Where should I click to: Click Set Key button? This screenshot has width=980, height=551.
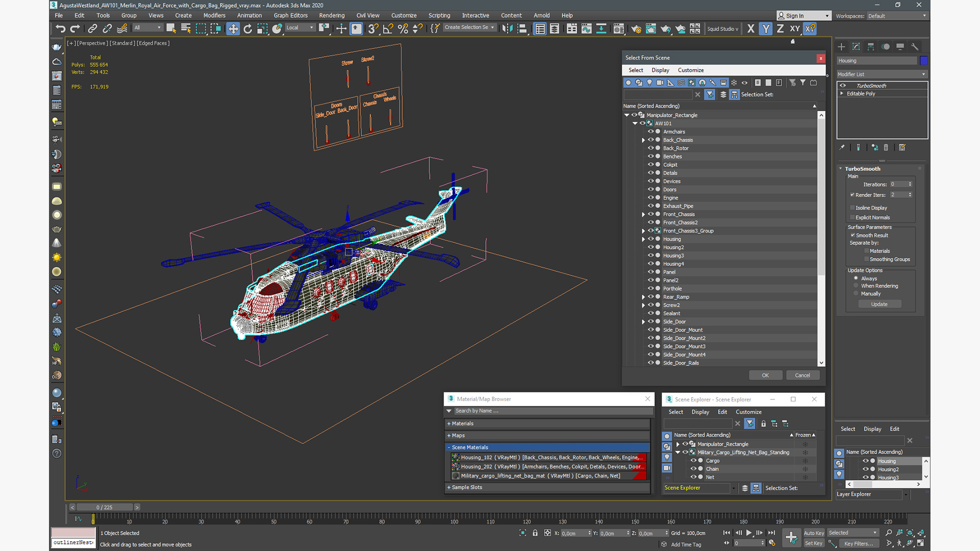[814, 543]
